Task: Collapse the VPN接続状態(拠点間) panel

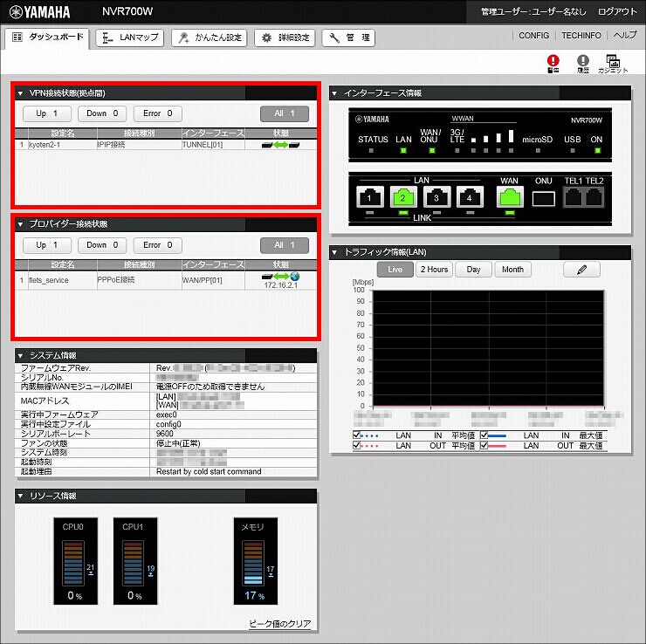Action: click(x=20, y=93)
